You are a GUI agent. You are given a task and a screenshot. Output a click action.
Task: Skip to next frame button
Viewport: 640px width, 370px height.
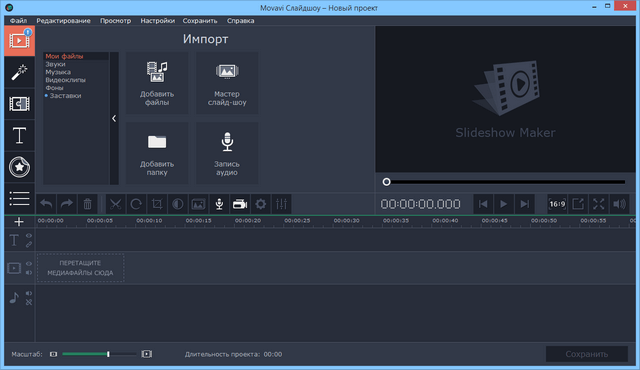click(524, 204)
